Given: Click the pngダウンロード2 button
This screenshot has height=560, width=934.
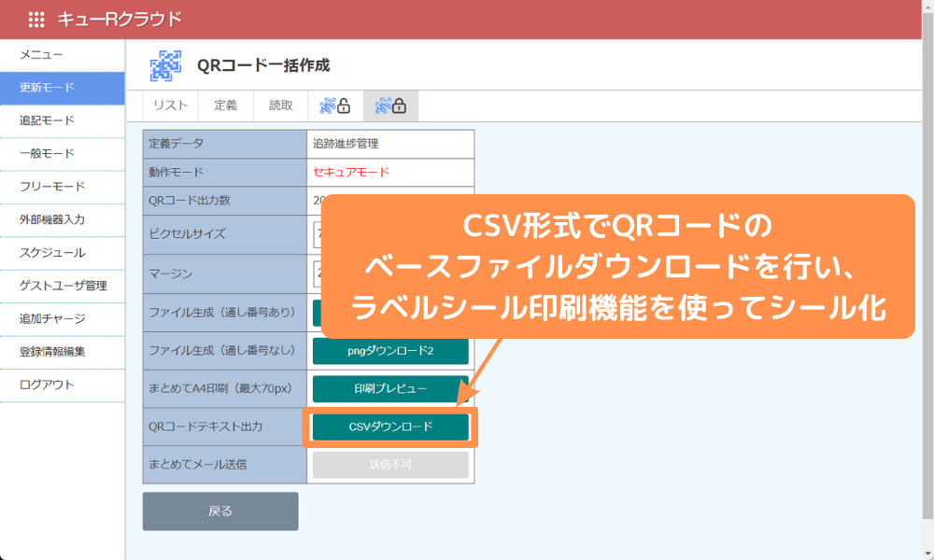Looking at the screenshot, I should [x=390, y=351].
